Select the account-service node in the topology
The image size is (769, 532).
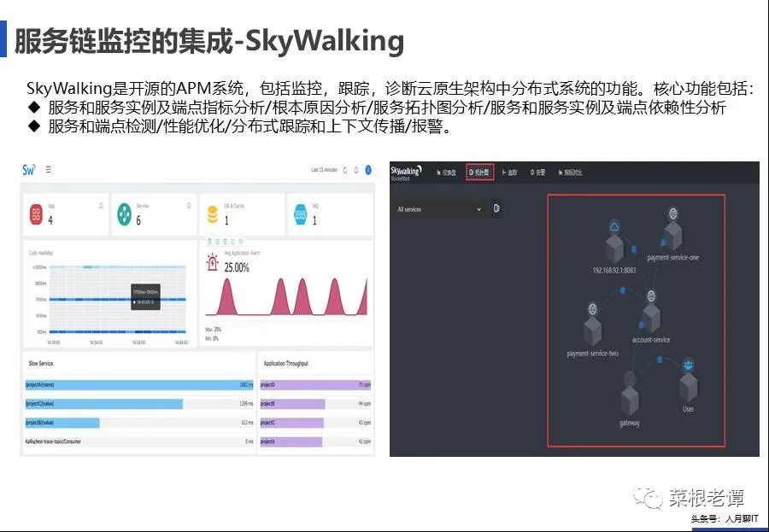tap(651, 318)
